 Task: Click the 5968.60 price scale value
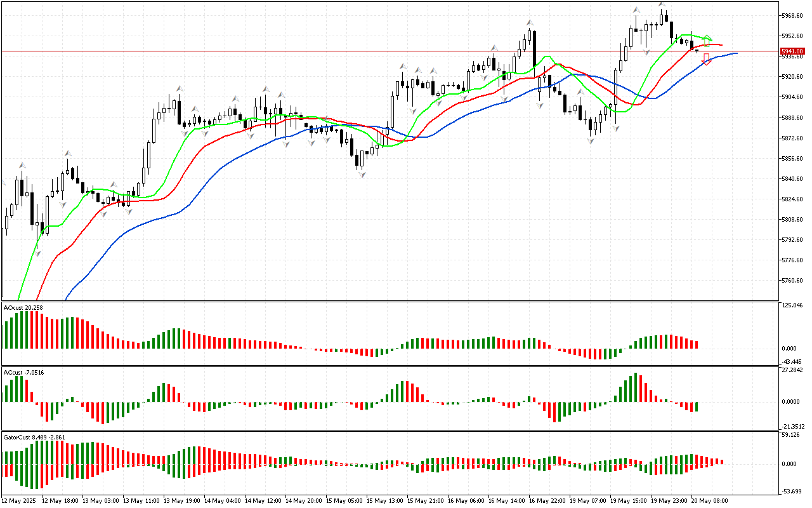tap(793, 15)
